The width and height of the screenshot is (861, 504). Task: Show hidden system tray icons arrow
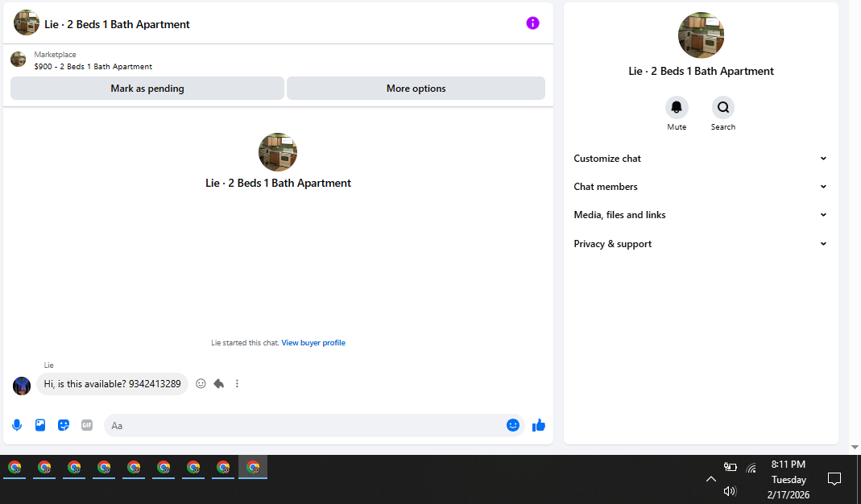click(x=710, y=479)
